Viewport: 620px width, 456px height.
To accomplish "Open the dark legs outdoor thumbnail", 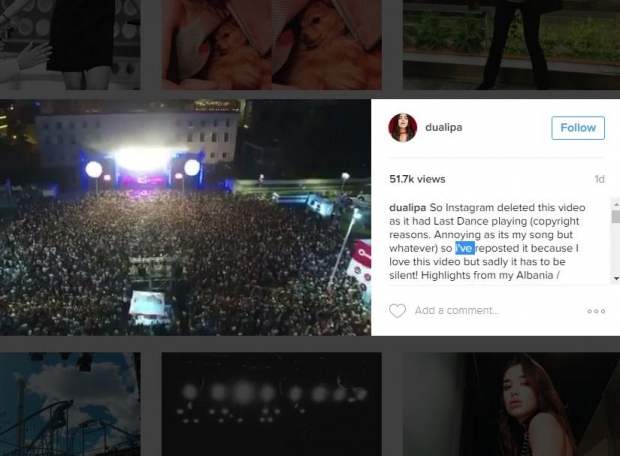I will 511,45.
